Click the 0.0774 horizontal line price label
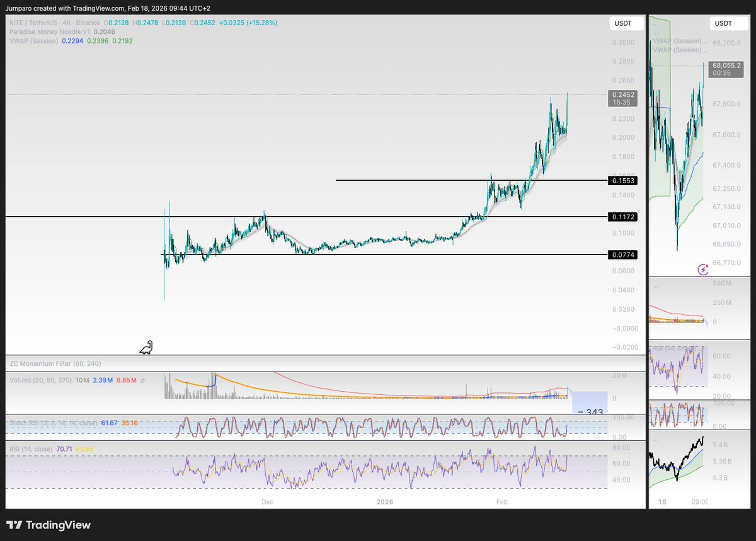The width and height of the screenshot is (756, 541). point(622,255)
